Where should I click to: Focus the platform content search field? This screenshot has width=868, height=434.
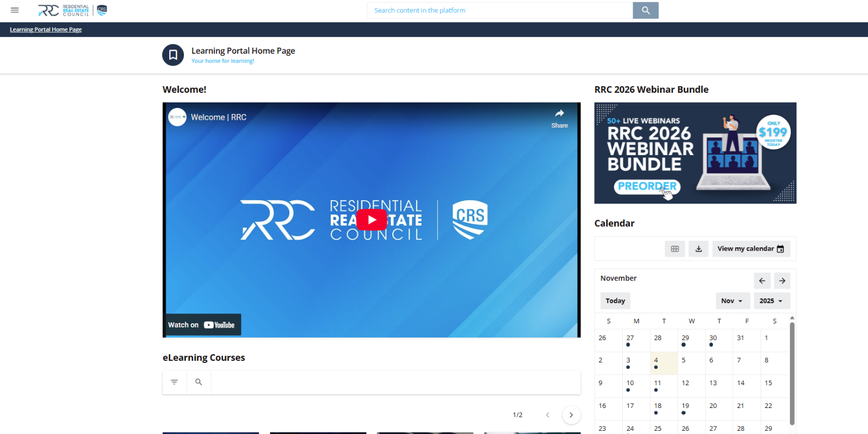pyautogui.click(x=500, y=10)
